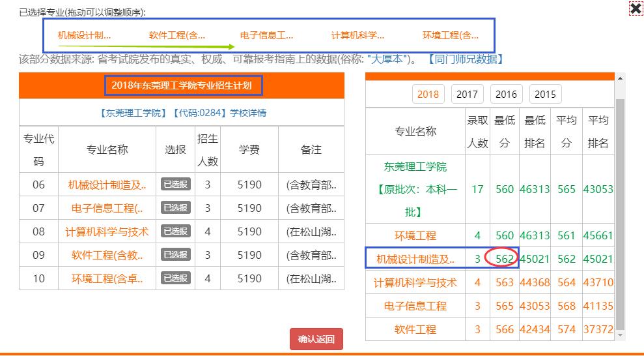Click the 最低排名 column header

coord(535,132)
